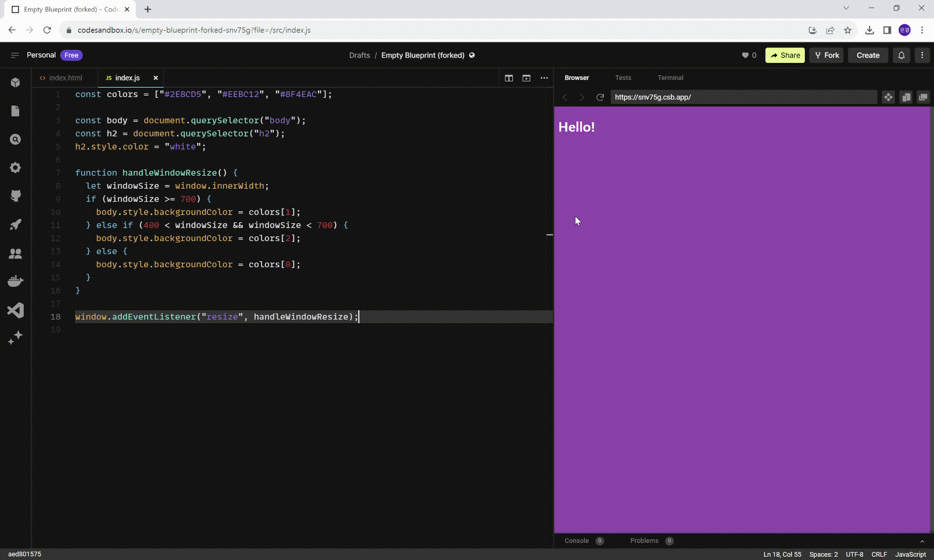Click the yellow Share button

[785, 55]
